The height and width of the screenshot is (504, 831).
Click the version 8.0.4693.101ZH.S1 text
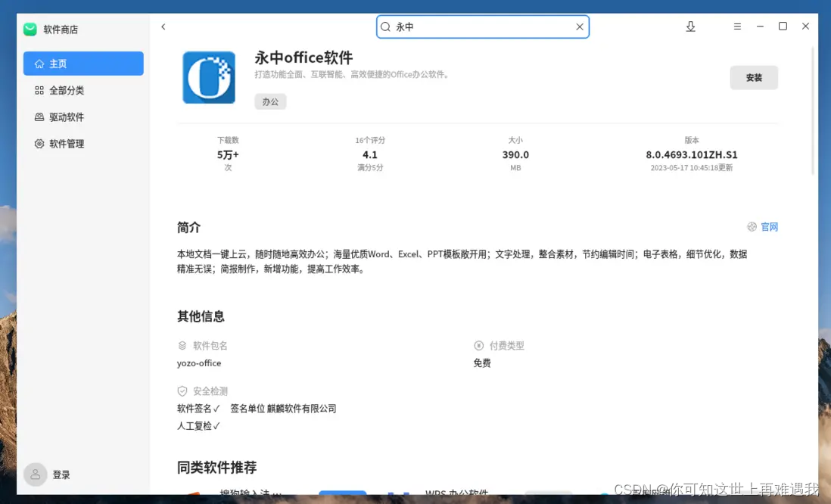click(692, 154)
